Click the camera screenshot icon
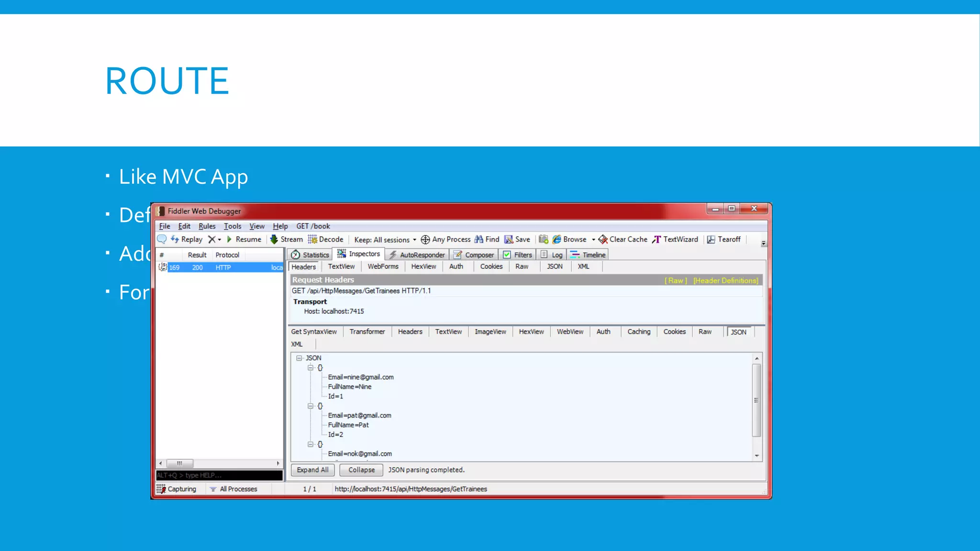The image size is (980, 551). point(544,239)
